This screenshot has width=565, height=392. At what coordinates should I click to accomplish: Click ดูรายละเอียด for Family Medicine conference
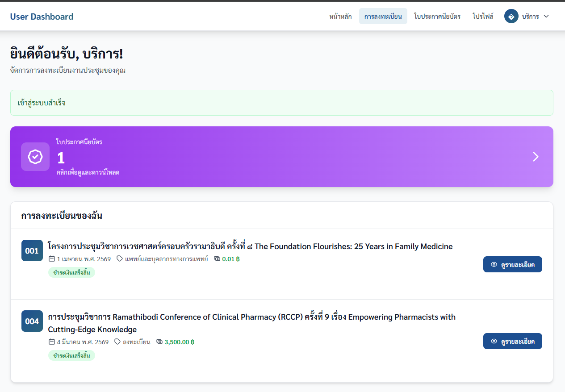click(x=512, y=264)
